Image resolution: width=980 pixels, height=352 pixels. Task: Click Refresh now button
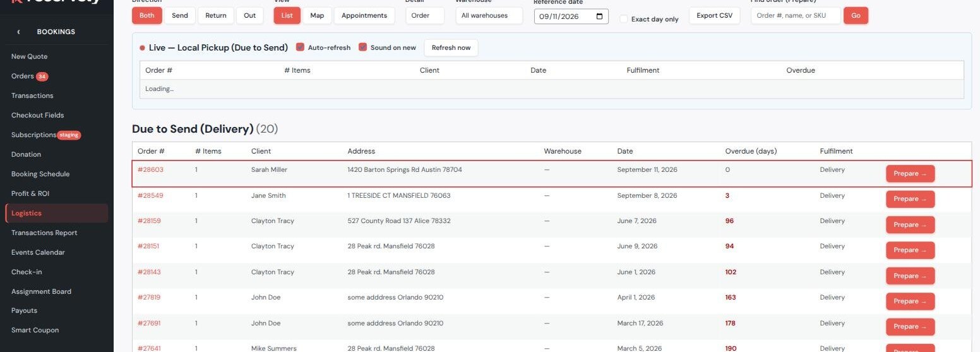451,47
